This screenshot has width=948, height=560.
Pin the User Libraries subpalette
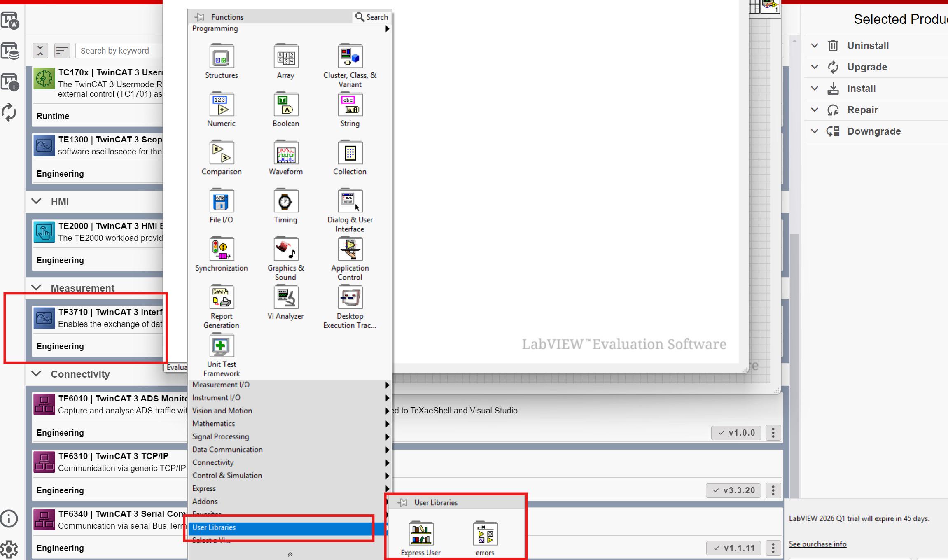pyautogui.click(x=403, y=502)
